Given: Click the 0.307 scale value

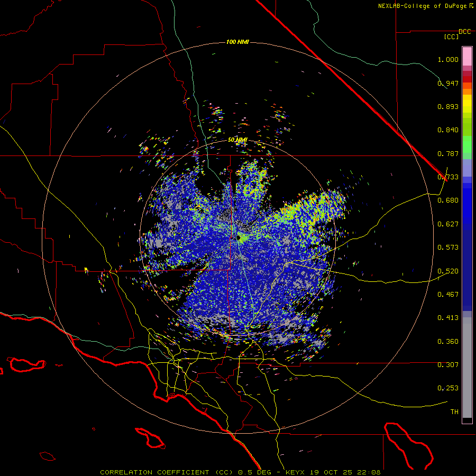Looking at the screenshot, I should [448, 365].
